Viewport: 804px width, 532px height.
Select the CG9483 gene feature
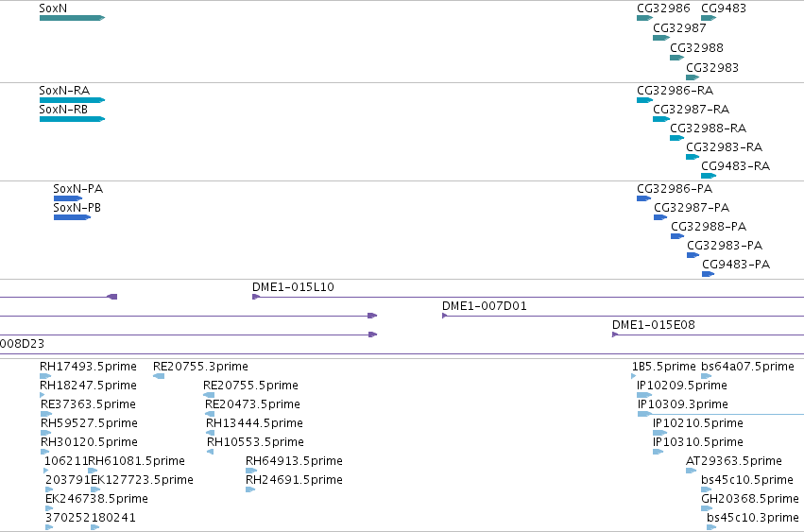pos(709,18)
